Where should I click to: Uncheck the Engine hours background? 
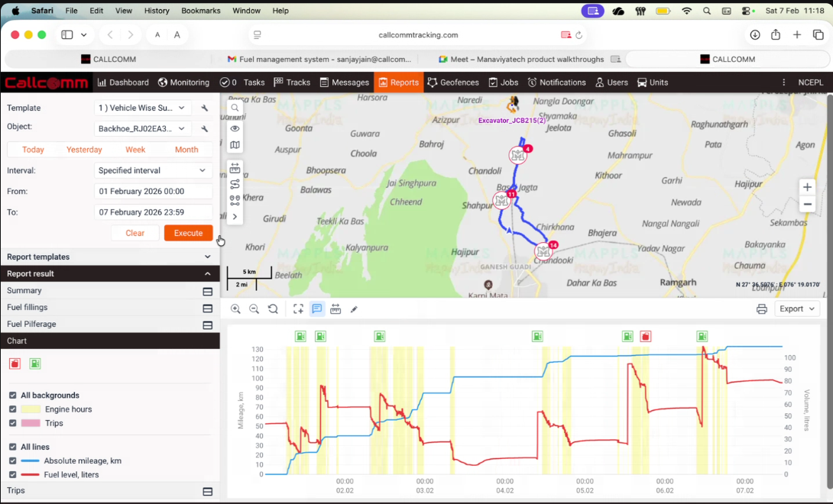(12, 409)
